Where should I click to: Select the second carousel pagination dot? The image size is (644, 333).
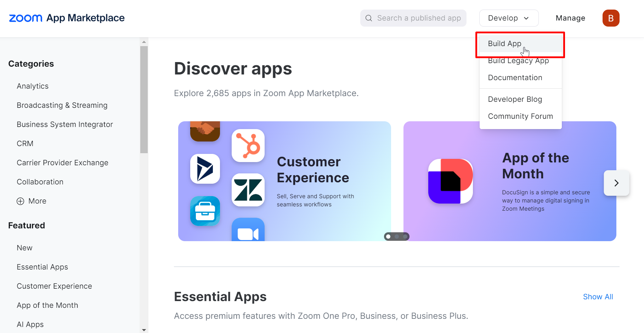[397, 237]
